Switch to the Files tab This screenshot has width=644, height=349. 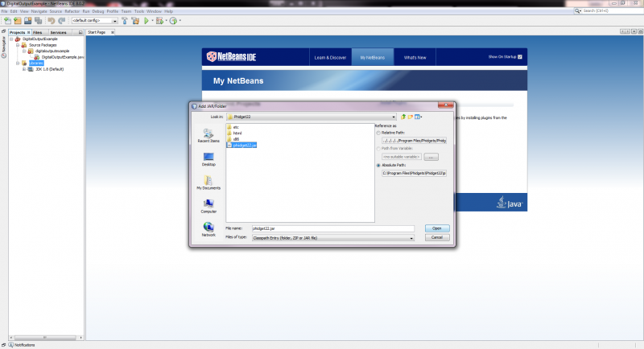click(x=37, y=32)
